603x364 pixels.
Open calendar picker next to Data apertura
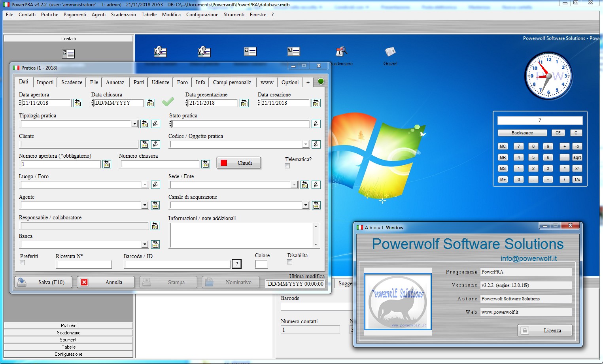click(x=78, y=103)
